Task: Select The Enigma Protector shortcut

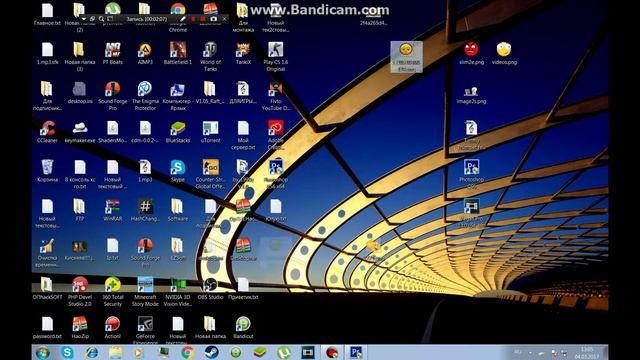Action: pos(145,96)
